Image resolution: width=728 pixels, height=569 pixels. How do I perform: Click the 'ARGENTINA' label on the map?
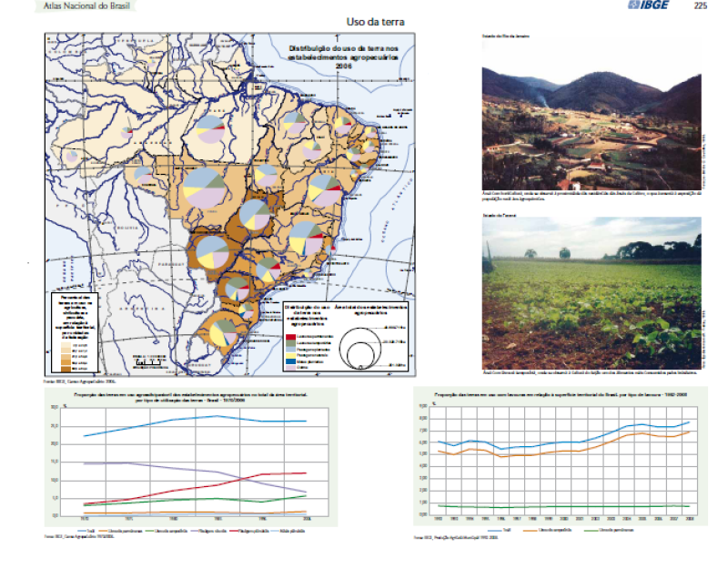pos(143,309)
